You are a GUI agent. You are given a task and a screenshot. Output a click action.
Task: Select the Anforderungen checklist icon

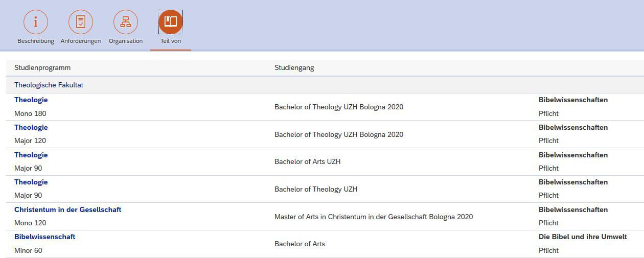[x=81, y=22]
